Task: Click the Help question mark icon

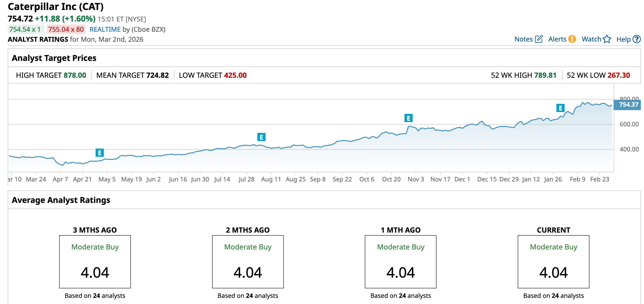Action: [x=636, y=39]
